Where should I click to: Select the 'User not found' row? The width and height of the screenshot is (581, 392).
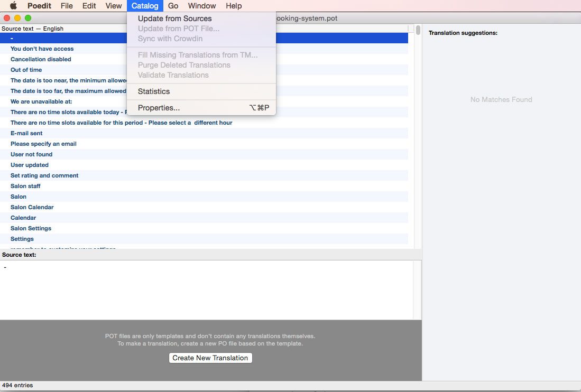[31, 154]
